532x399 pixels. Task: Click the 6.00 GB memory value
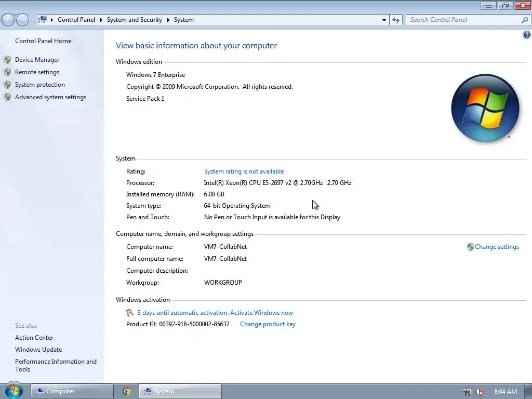[x=214, y=194]
